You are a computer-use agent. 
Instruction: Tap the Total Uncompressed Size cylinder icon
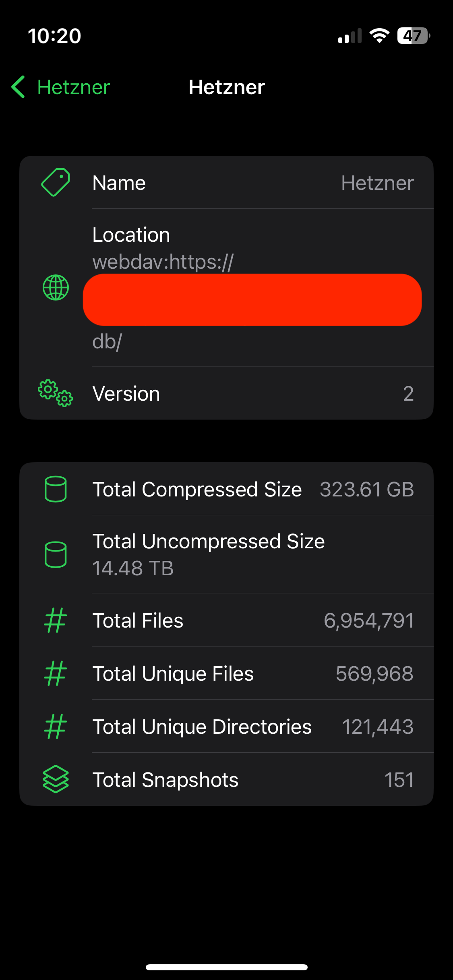click(x=56, y=554)
